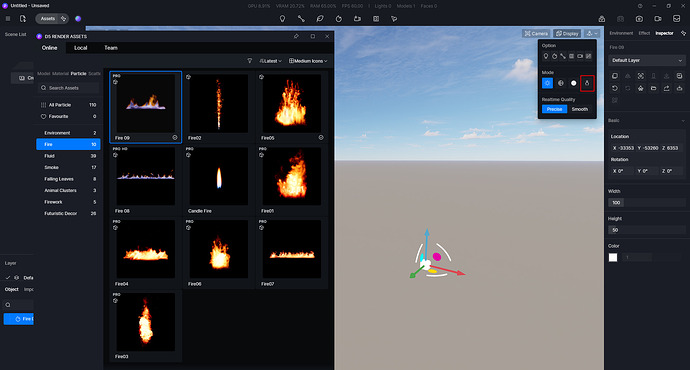Switch to the Local assets tab
Viewport: 690px width, 370px height.
[x=81, y=48]
